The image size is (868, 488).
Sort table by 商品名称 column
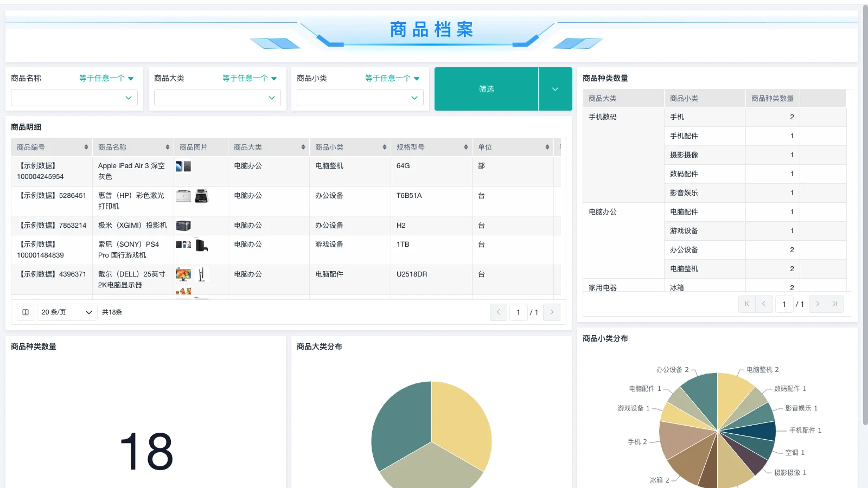(168, 146)
